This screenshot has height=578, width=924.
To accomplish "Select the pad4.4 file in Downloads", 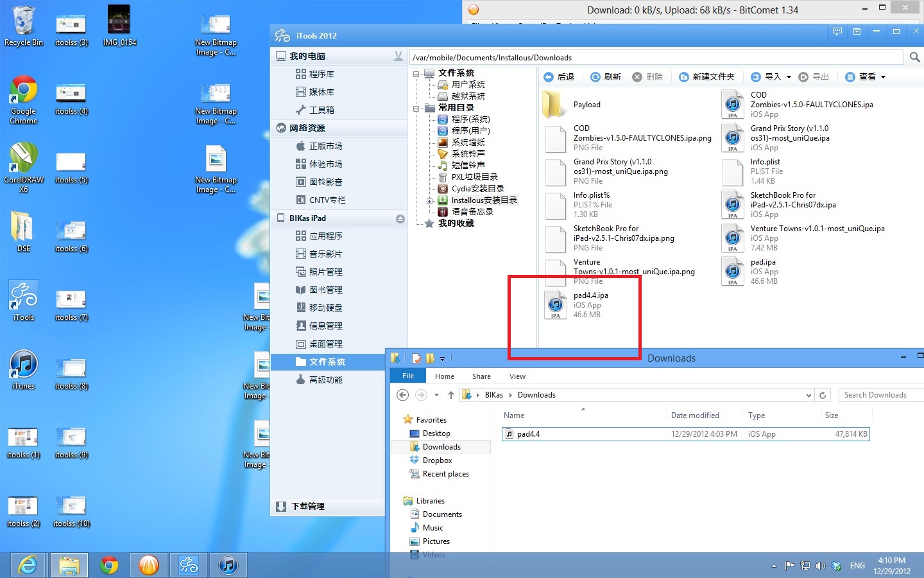I will [685, 434].
